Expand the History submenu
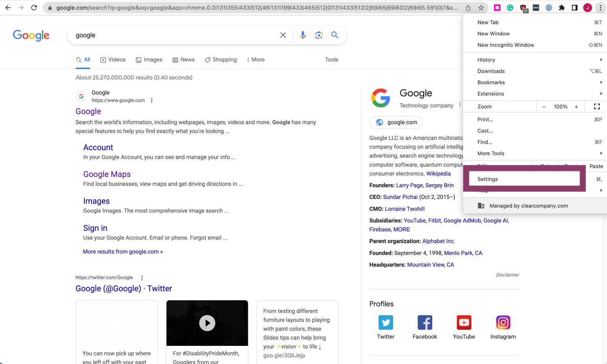The width and height of the screenshot is (607, 364). click(x=535, y=60)
